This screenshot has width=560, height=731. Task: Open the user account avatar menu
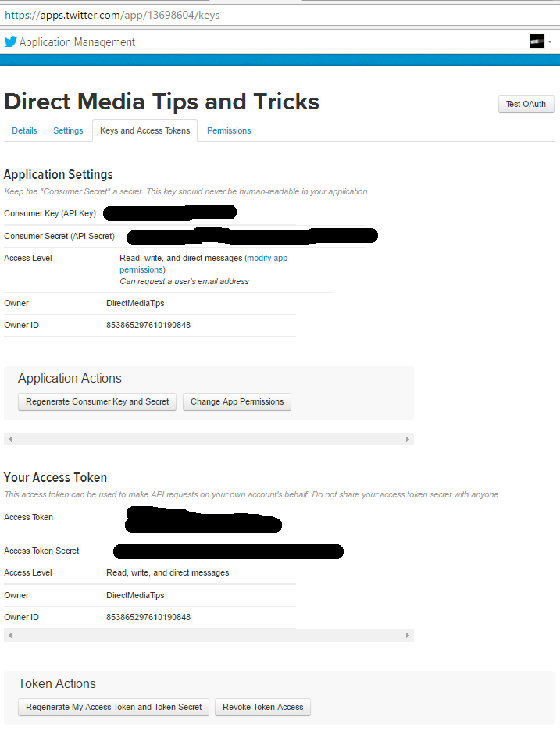[541, 41]
